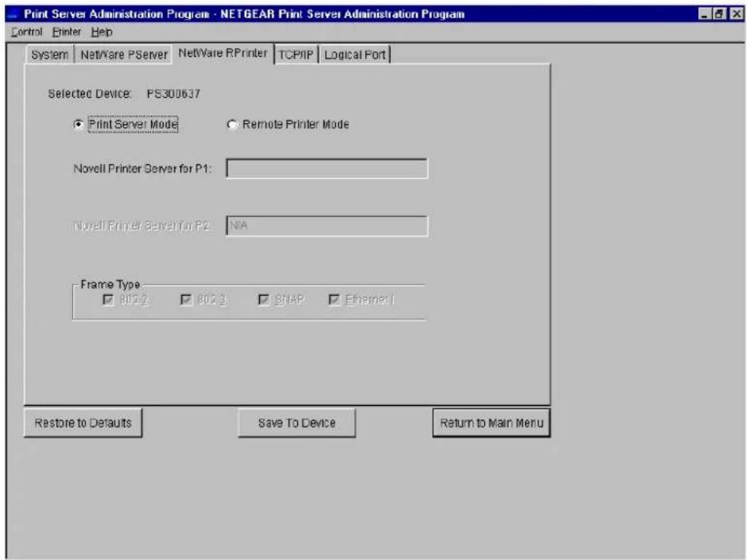Switch to the NetWare PServer tab

(124, 55)
